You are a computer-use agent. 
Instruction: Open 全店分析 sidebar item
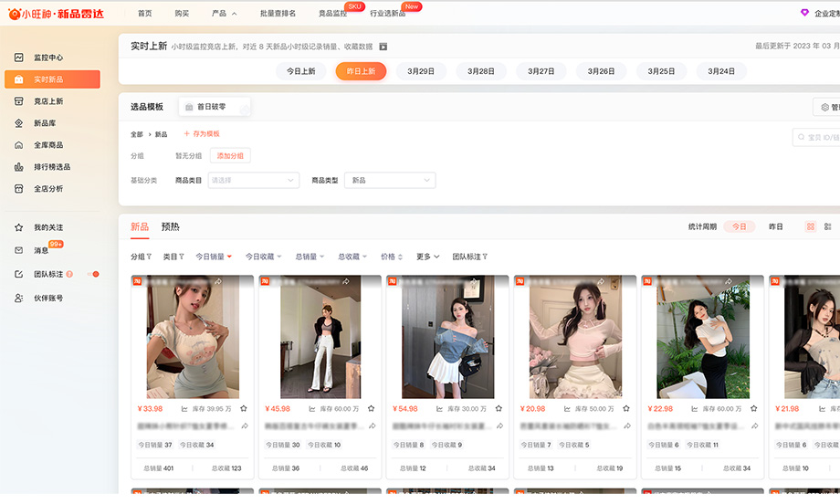(x=48, y=188)
